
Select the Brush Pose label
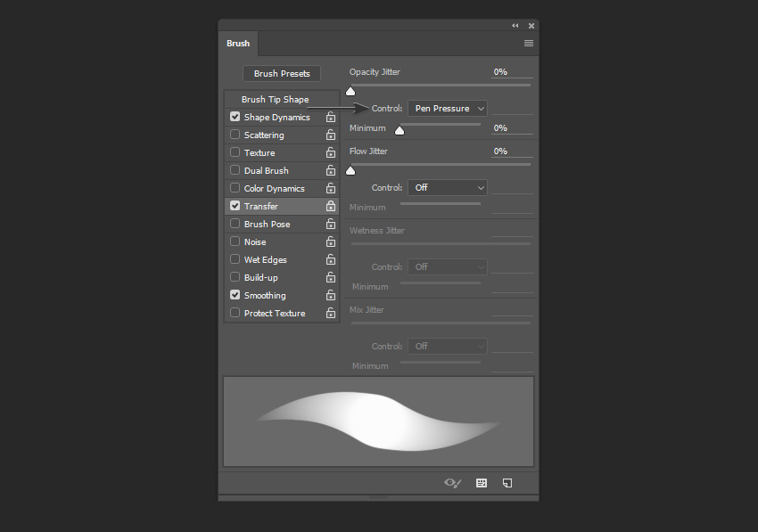267,225
